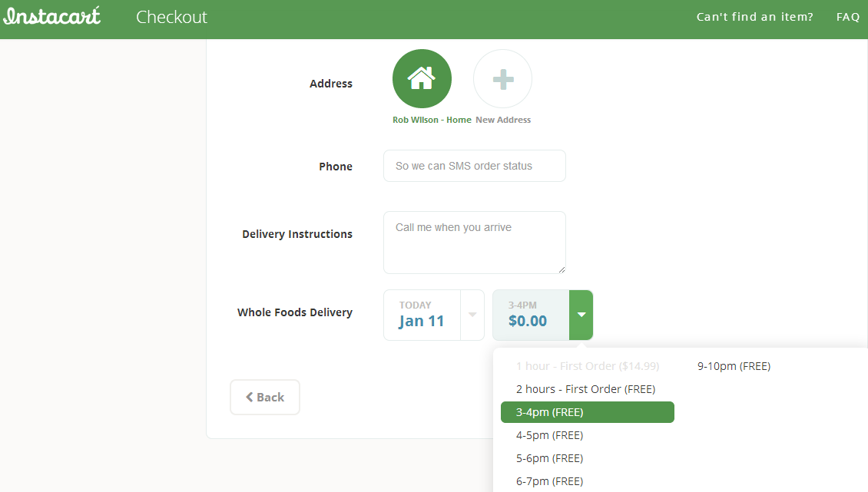
Task: Click the Instacart logo
Action: (x=51, y=16)
